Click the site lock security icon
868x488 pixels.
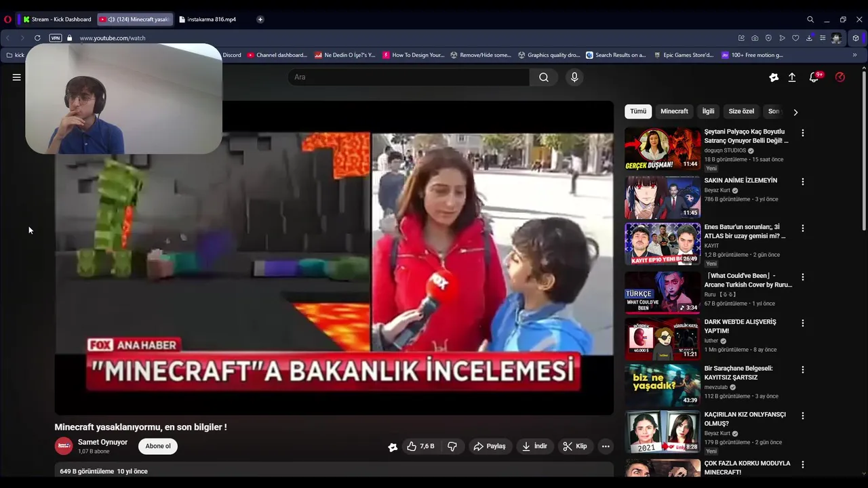click(69, 38)
